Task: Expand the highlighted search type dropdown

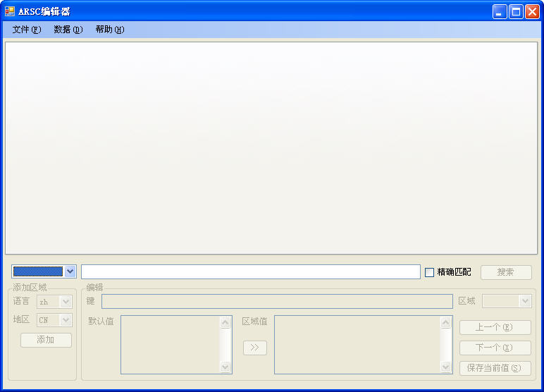Action: coord(70,271)
